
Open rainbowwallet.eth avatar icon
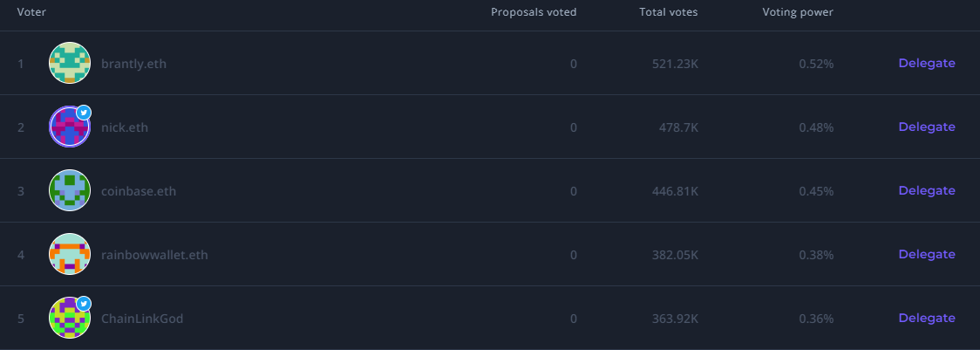[70, 254]
